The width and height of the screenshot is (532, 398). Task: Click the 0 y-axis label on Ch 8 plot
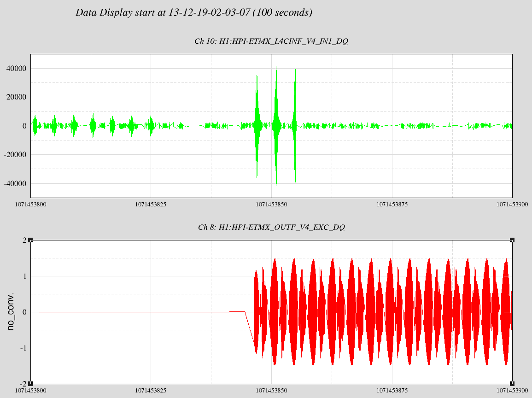pyautogui.click(x=24, y=312)
